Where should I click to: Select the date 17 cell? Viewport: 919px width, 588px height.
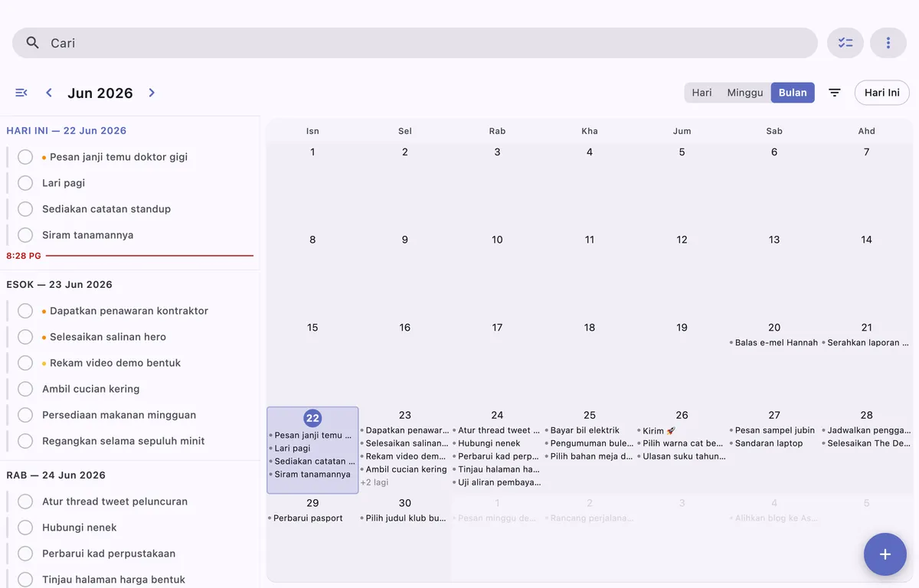click(497, 361)
